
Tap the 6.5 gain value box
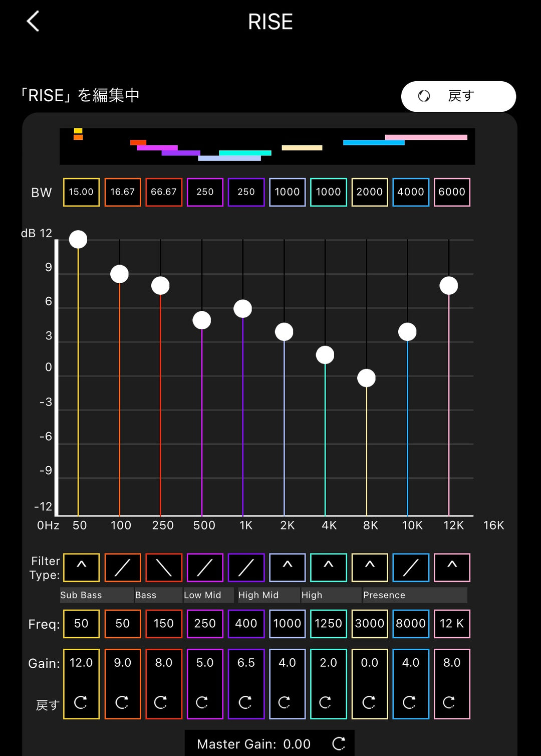pos(246,663)
